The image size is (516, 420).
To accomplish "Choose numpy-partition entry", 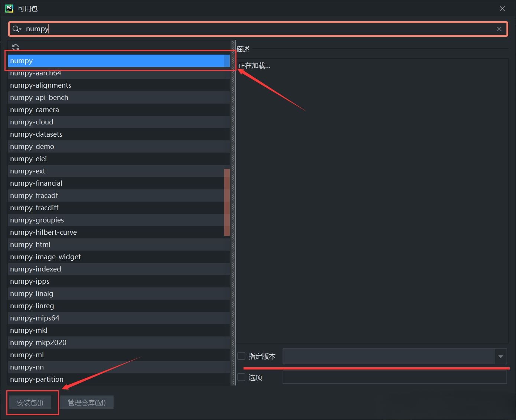I will coord(119,380).
